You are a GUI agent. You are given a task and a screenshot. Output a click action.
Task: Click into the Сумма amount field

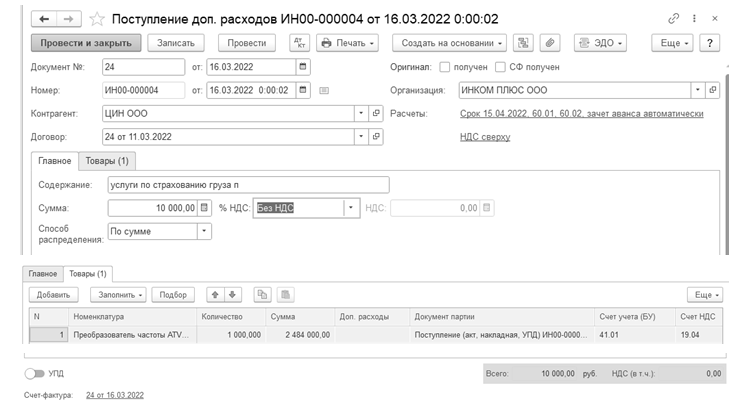[153, 208]
